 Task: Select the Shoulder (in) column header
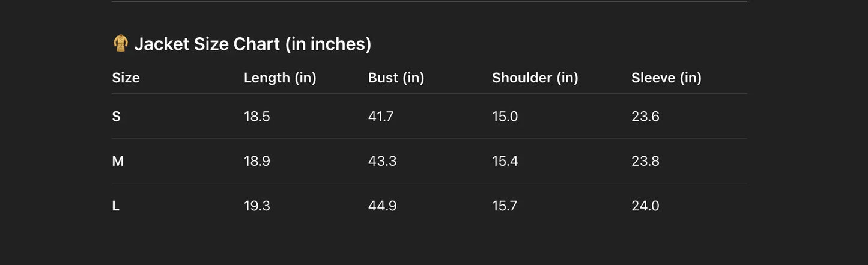pyautogui.click(x=535, y=78)
